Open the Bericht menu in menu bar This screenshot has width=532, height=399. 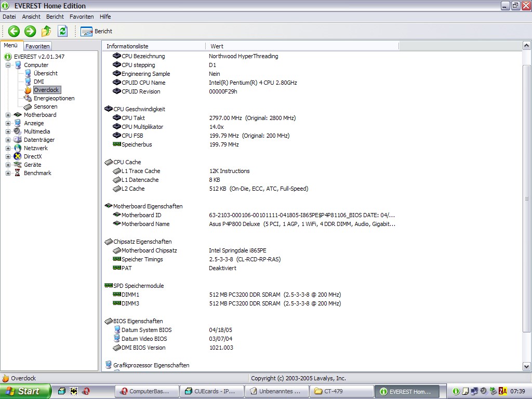pyautogui.click(x=55, y=17)
